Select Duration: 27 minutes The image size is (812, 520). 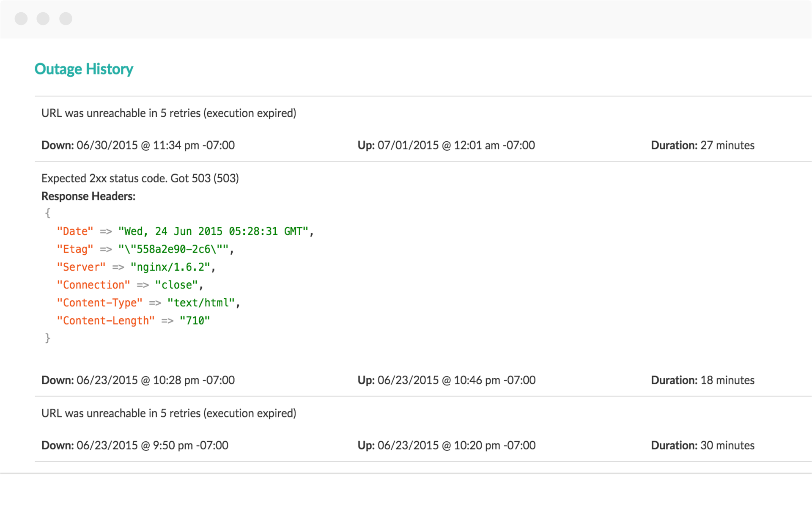click(x=702, y=146)
